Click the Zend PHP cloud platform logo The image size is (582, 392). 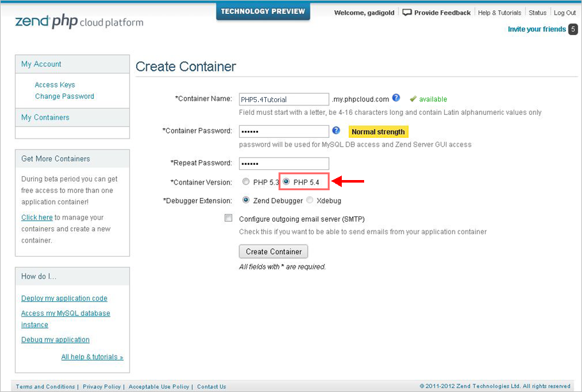[x=79, y=22]
